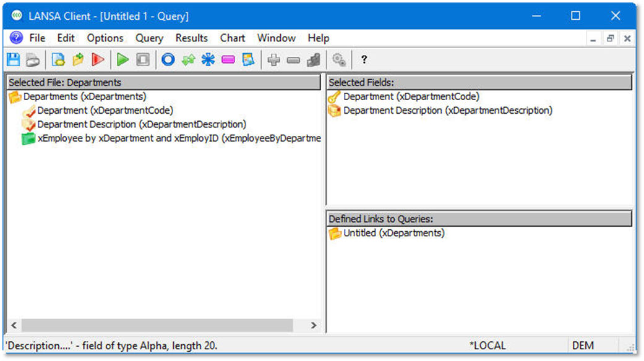
Task: Click box icon beside Department Description selected field
Action: [x=334, y=111]
